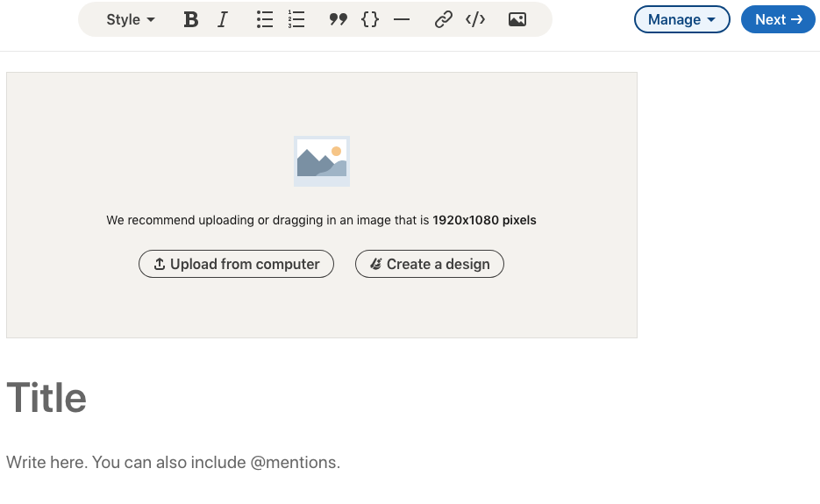Open the embed code icon
This screenshot has height=504, width=820.
[475, 20]
